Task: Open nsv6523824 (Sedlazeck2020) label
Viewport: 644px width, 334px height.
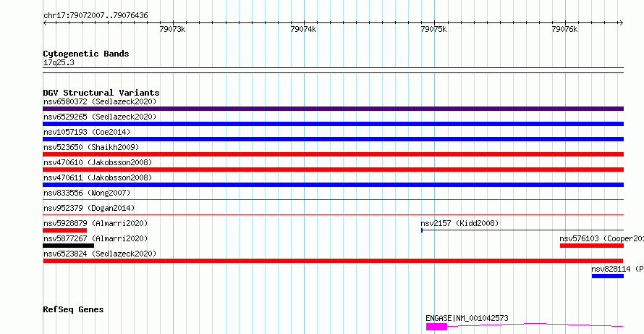Action: 100,254
